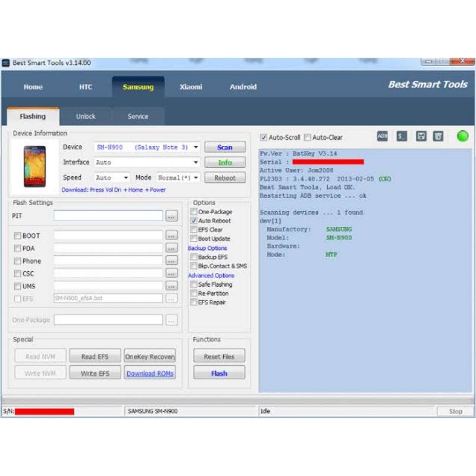The image size is (476, 476).
Task: Click the Advanced Options heading
Action: point(211,275)
